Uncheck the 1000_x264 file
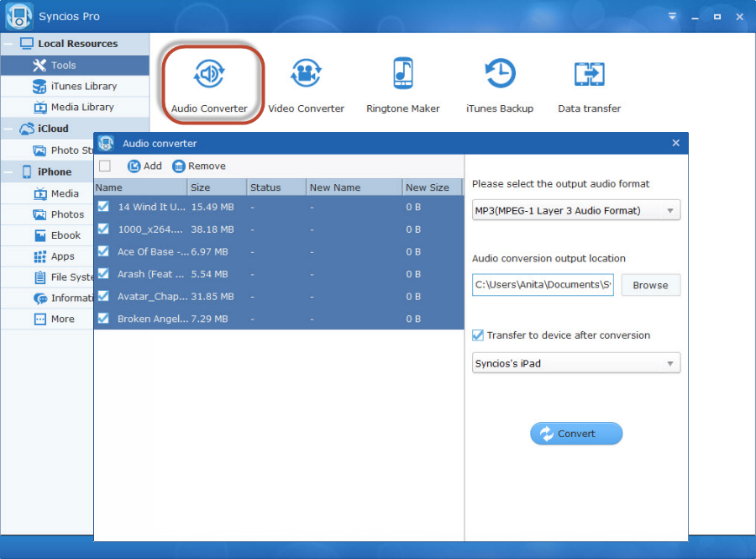756x559 pixels. 103,229
